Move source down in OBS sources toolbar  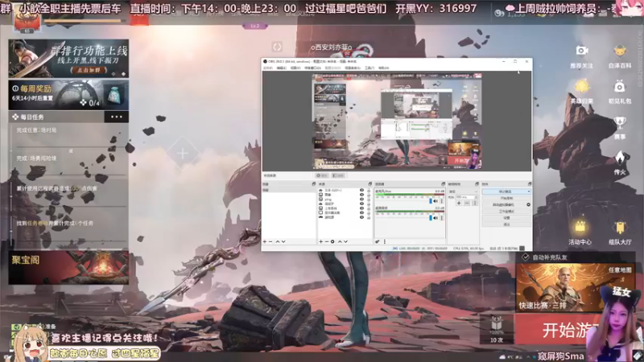click(x=345, y=242)
